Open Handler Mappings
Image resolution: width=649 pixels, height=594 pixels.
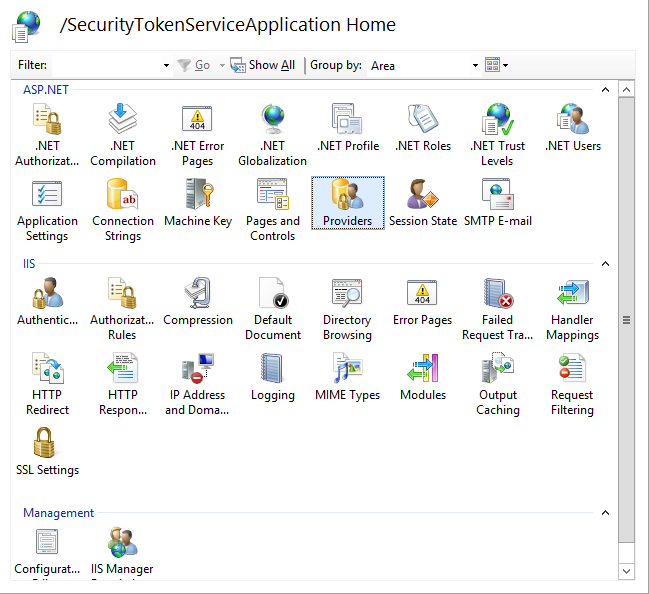[x=572, y=309]
